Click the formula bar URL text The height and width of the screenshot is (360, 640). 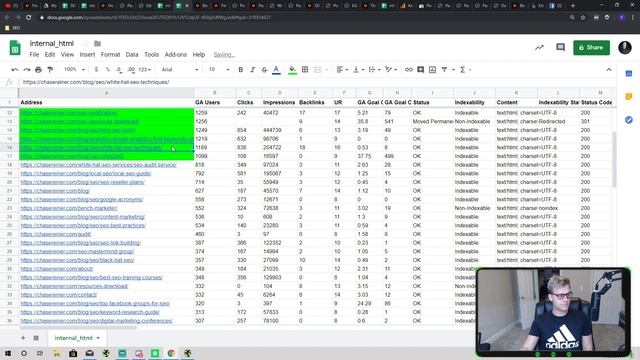click(96, 82)
